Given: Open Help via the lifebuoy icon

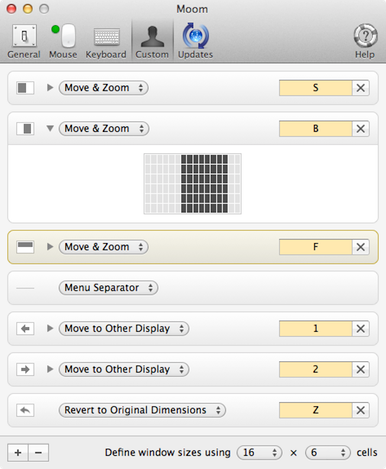Looking at the screenshot, I should point(365,41).
